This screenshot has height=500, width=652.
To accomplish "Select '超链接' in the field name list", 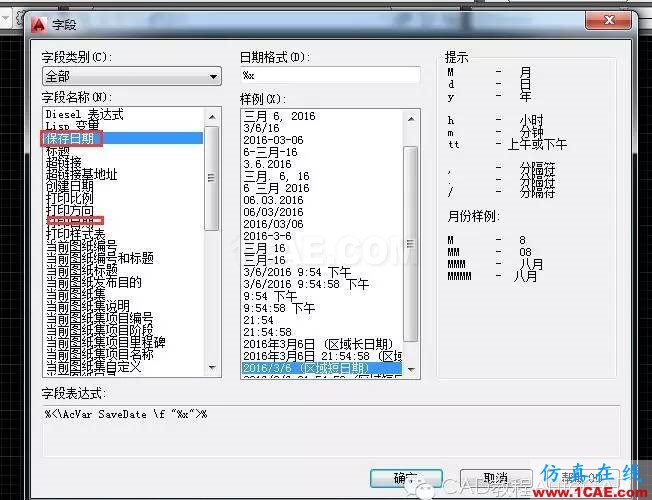I will (64, 162).
